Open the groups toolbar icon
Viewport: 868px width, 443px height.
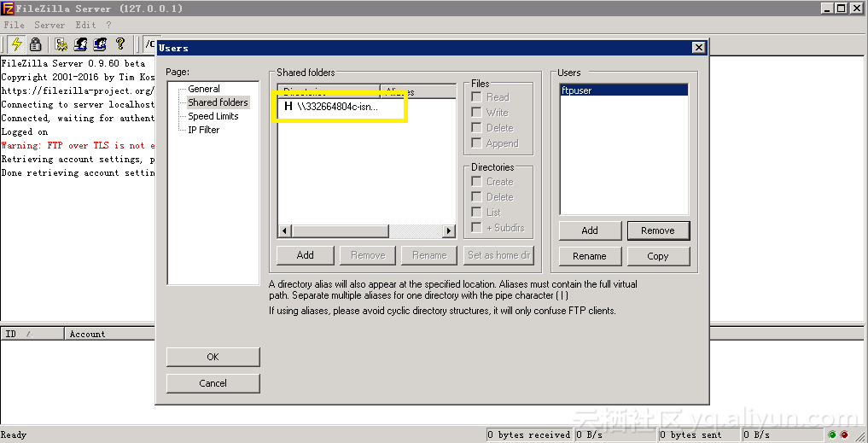coord(100,44)
